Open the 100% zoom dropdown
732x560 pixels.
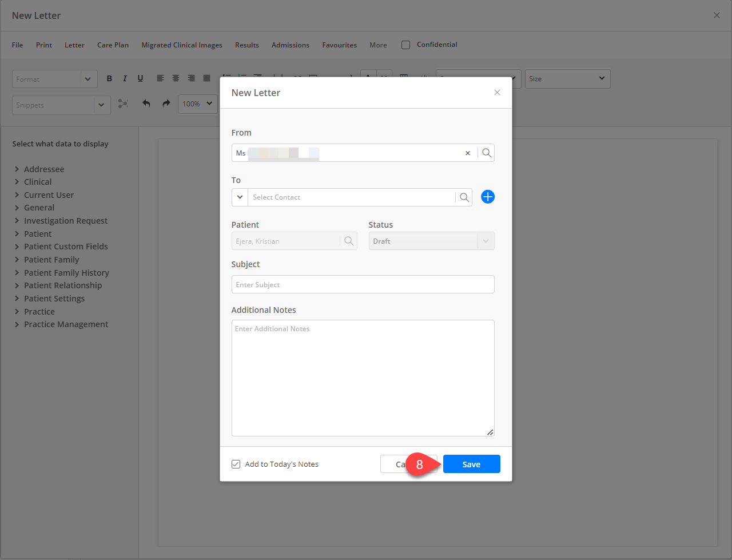pos(198,104)
